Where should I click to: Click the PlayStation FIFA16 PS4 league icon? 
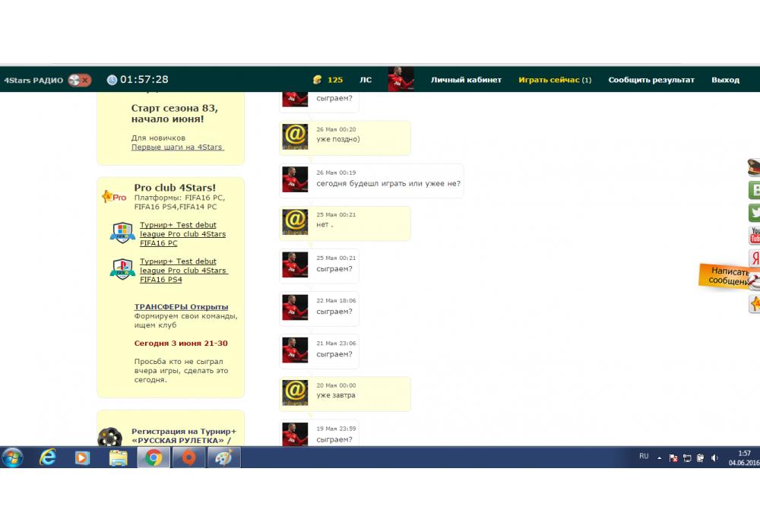click(x=122, y=270)
